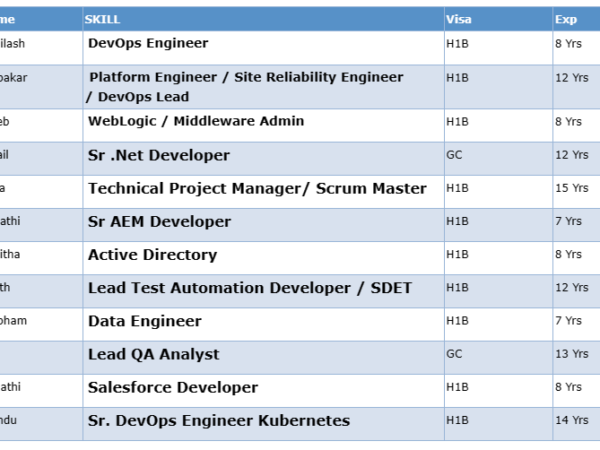Screen dimensions: 600x450
Task: Click the Exp column header
Action: [565, 19]
